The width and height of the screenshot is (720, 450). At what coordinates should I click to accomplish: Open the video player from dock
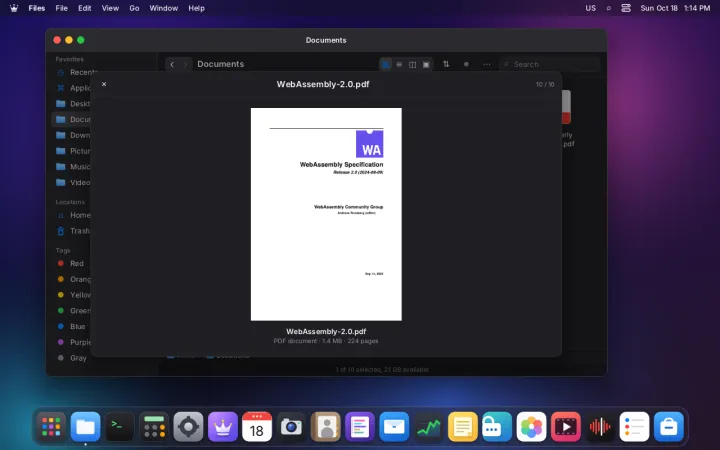[x=565, y=427]
